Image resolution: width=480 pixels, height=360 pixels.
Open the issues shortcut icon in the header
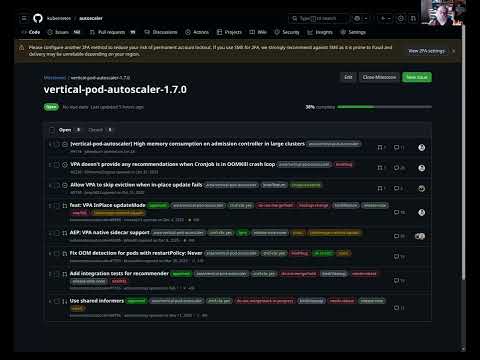(401, 18)
